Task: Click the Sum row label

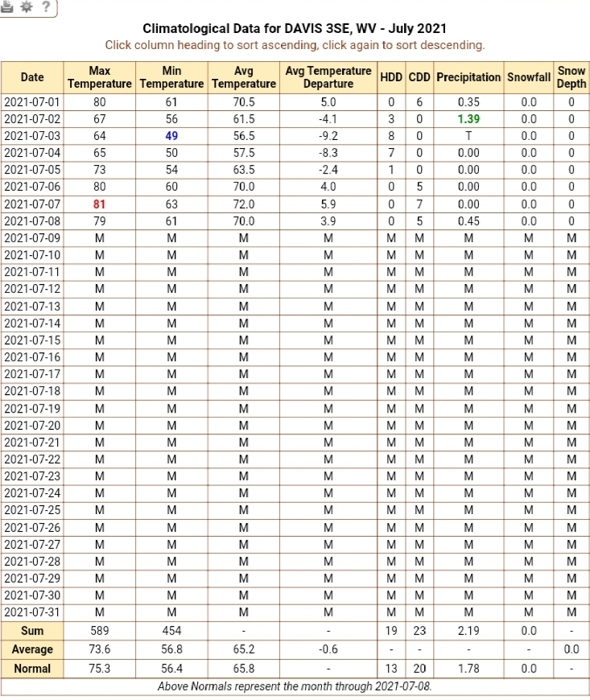Action: pos(32,631)
